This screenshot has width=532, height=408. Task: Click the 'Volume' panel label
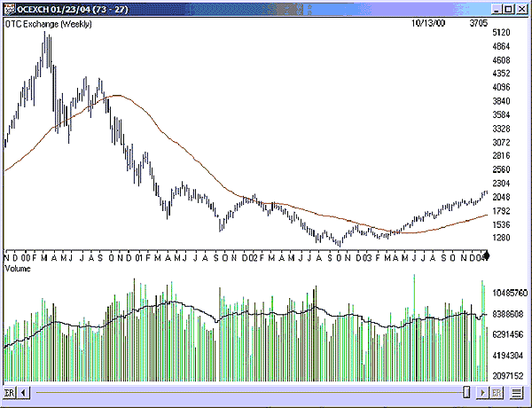(18, 269)
